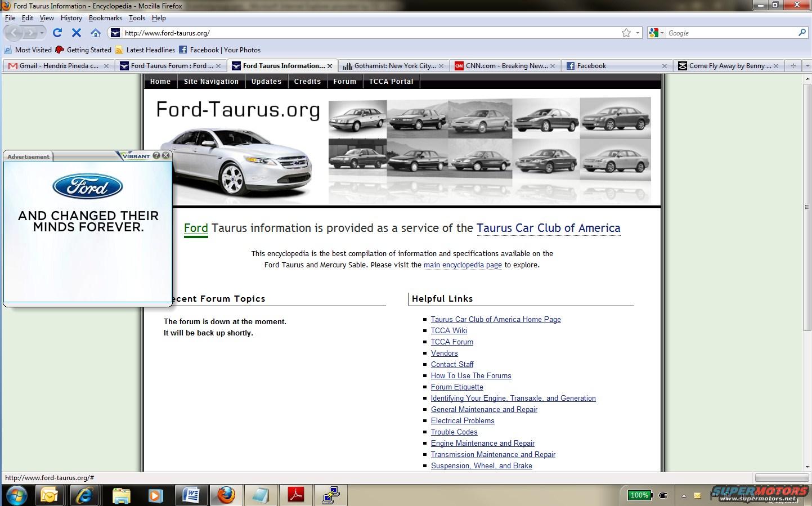Screen dimensions: 812x506
Task: Open the Contact Staff link
Action: (452, 364)
